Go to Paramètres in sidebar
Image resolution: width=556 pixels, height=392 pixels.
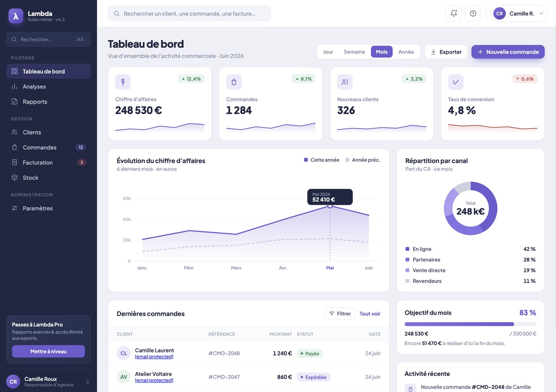48,208
